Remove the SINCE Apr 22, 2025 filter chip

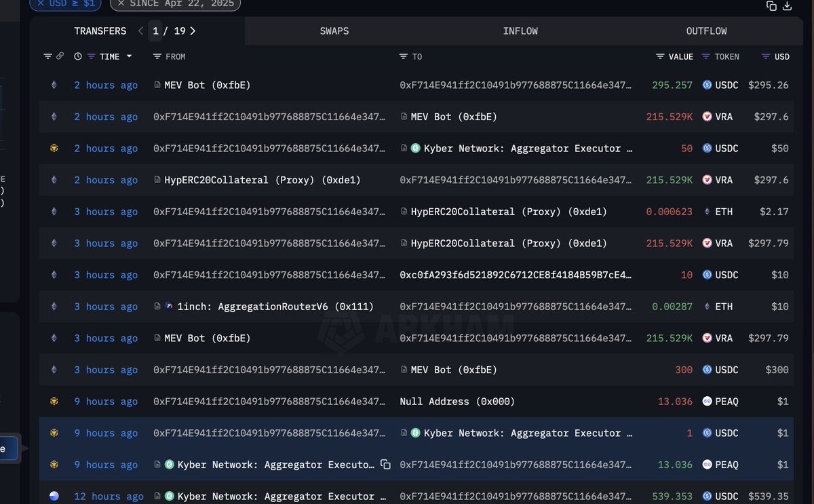point(121,4)
